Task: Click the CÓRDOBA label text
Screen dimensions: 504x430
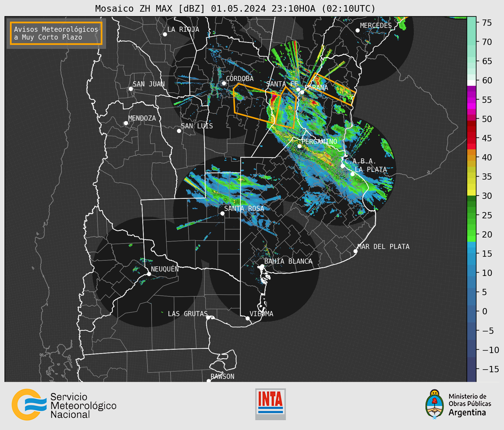Action: coord(240,79)
